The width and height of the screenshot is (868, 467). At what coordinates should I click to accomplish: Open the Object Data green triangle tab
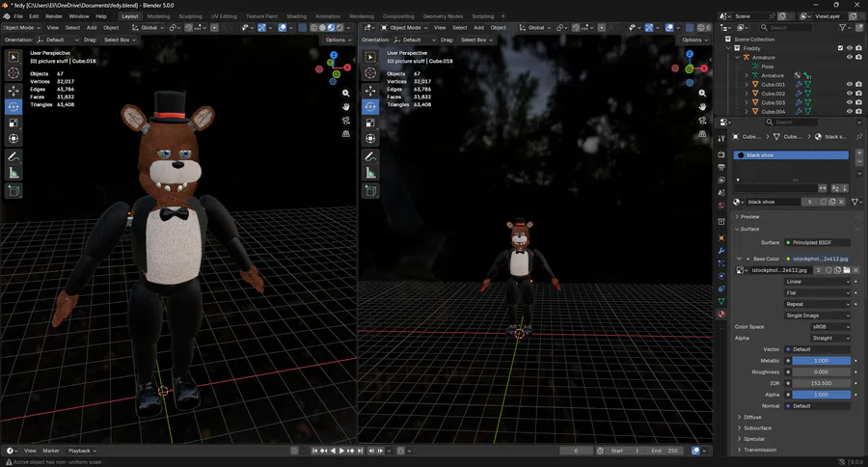coord(721,301)
